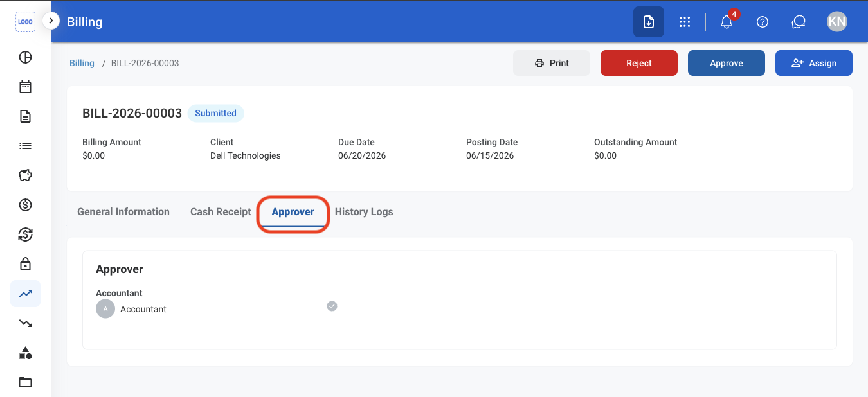Expand the sidebar with the arrow button

pyautogui.click(x=51, y=21)
